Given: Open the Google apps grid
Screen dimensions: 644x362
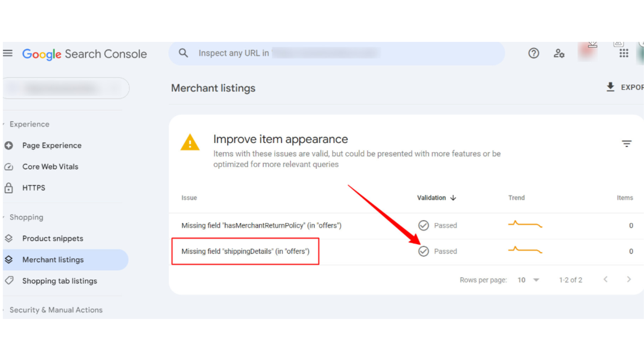Looking at the screenshot, I should [x=624, y=53].
